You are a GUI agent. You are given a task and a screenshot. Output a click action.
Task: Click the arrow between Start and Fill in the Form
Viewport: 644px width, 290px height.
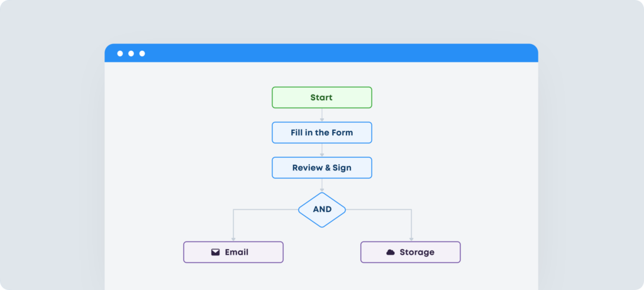(x=322, y=114)
